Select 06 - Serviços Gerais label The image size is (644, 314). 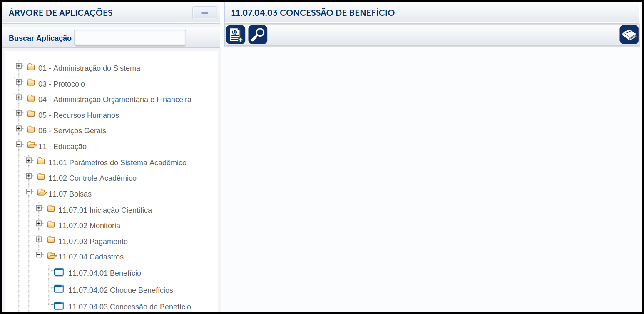click(72, 131)
